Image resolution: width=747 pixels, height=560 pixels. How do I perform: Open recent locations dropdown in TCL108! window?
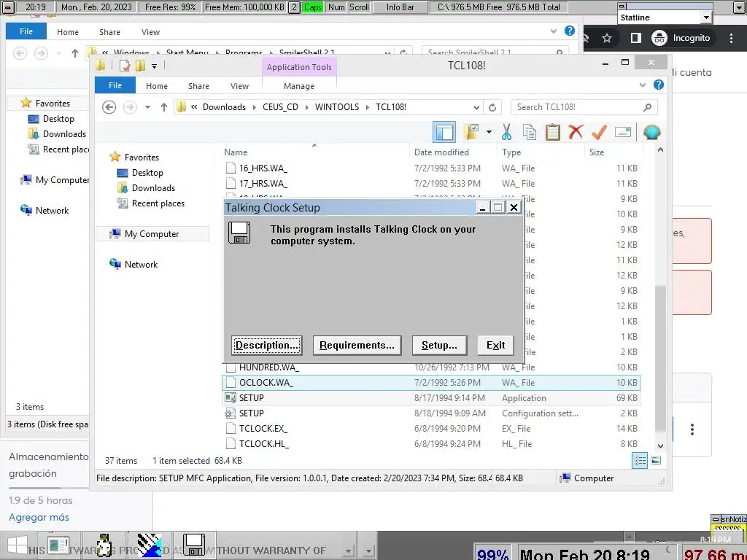(147, 107)
